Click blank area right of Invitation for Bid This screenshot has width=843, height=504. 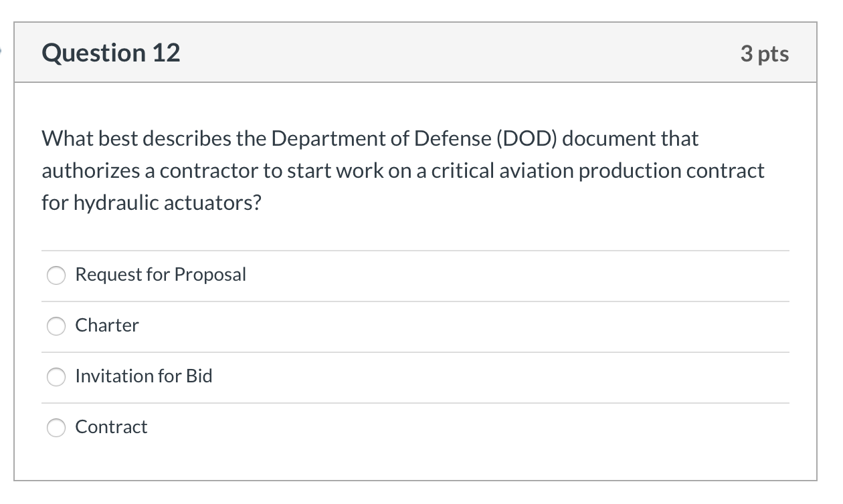[x=502, y=377]
